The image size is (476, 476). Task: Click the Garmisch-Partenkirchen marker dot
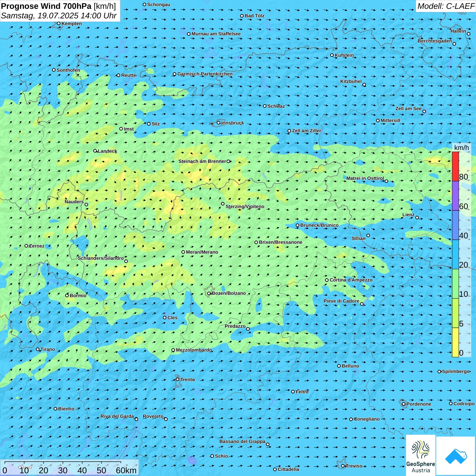tap(175, 74)
